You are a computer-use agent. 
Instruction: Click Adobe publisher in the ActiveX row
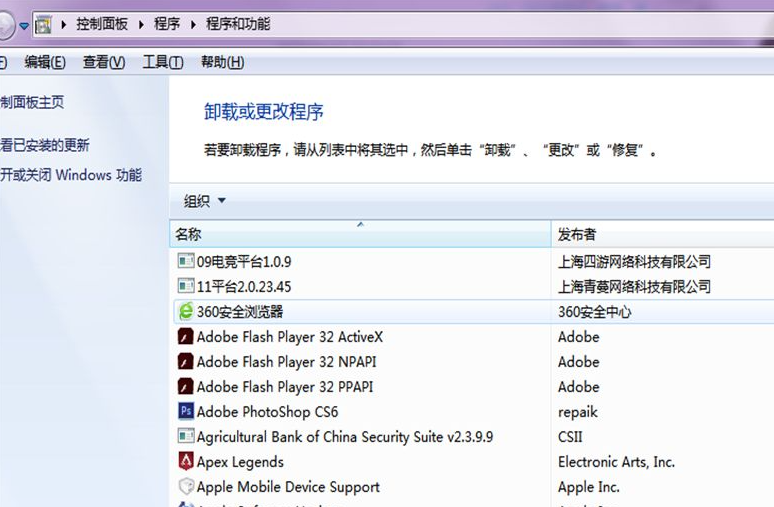579,337
